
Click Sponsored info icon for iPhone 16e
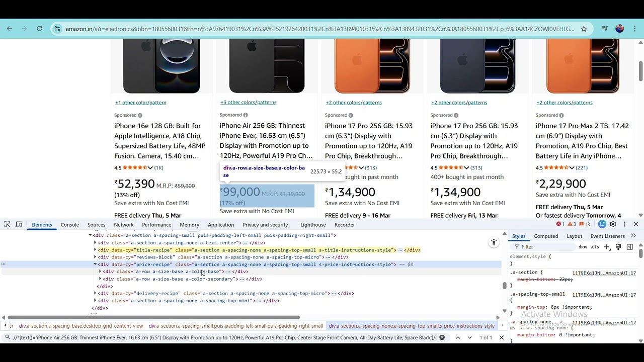(x=140, y=115)
